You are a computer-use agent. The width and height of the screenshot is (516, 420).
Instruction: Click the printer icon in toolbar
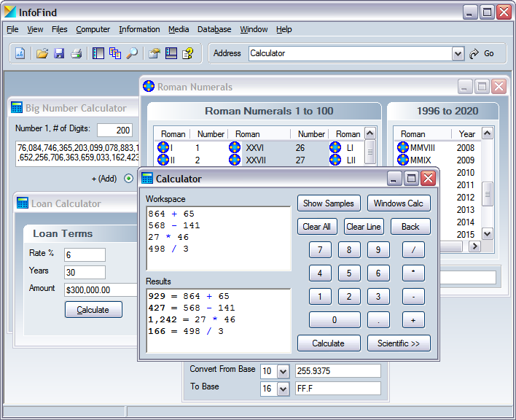76,53
